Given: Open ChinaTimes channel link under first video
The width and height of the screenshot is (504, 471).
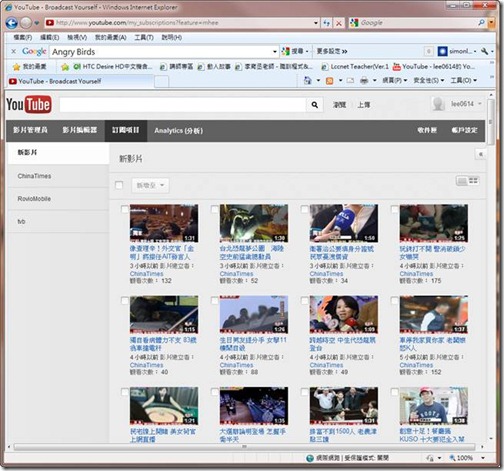Looking at the screenshot, I should [x=147, y=273].
